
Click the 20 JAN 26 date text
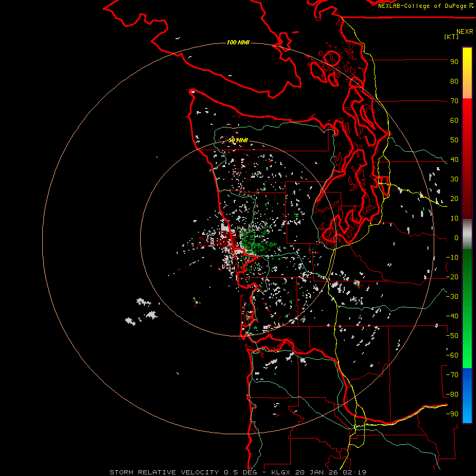(317, 472)
